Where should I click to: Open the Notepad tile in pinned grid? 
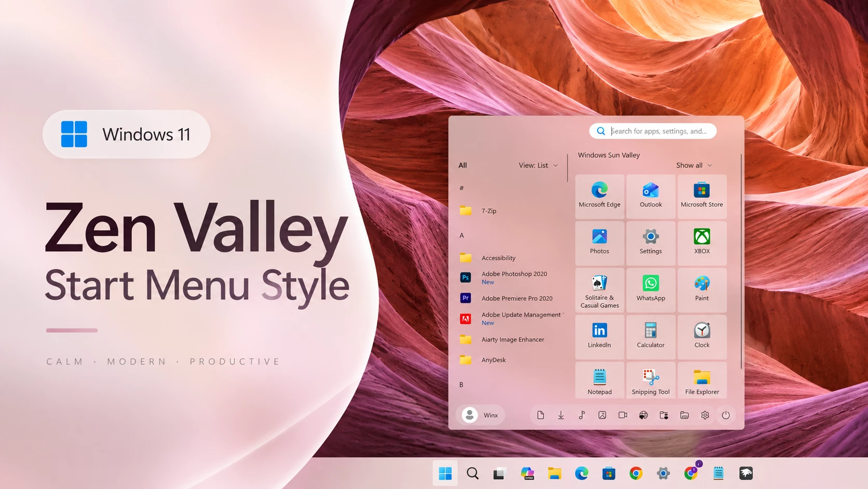pyautogui.click(x=599, y=381)
